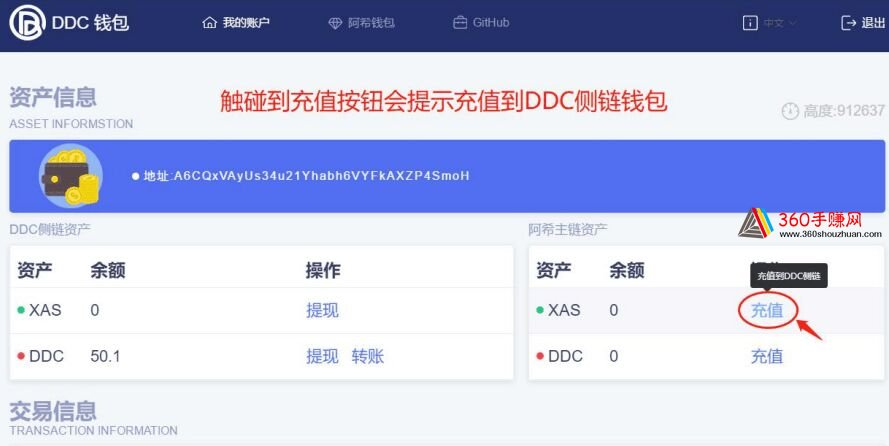Screen dimensions: 889x446
Task: Click the TRANSACTION INFORMATION subtitle
Action: coord(93,431)
